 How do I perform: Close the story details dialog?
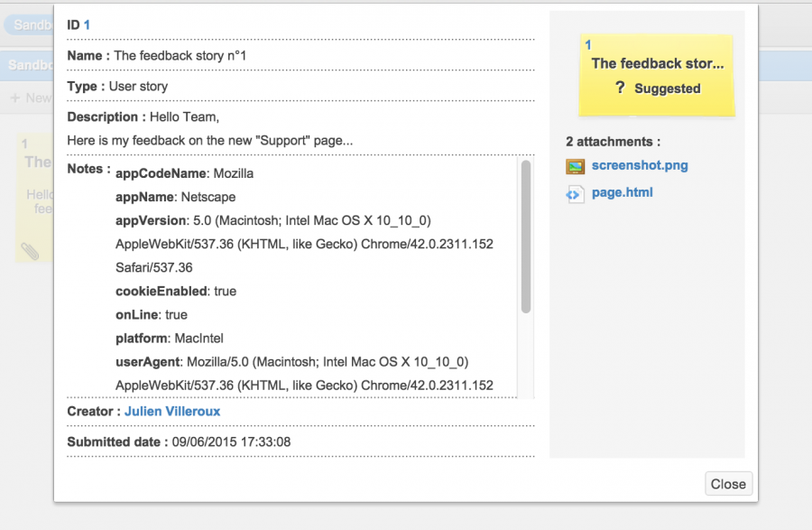tap(728, 484)
